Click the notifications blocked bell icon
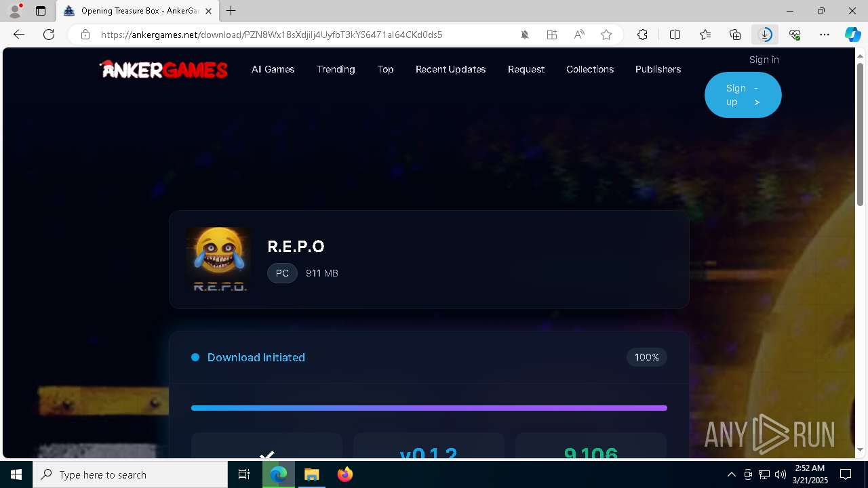This screenshot has height=488, width=868. pos(525,35)
